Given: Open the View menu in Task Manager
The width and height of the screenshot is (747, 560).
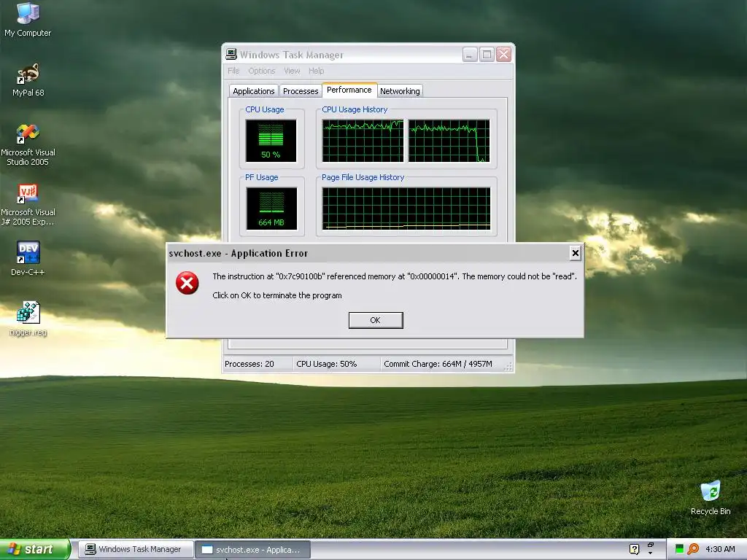Looking at the screenshot, I should click(292, 71).
